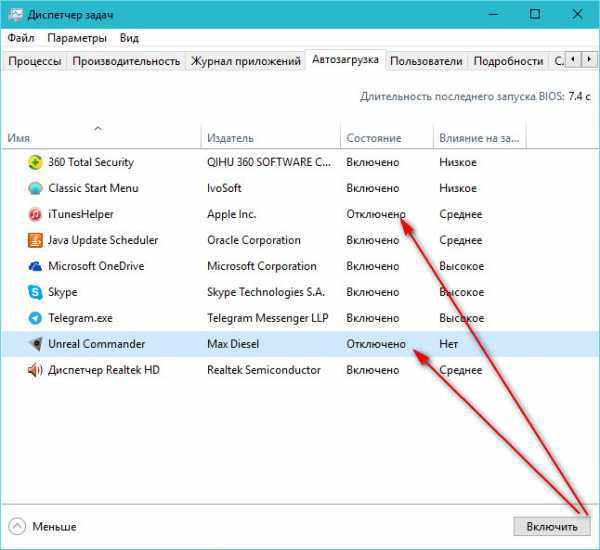Click publisher QIHU 360 SOFTWARE C...
Screen dimensions: 600x550
click(x=269, y=162)
